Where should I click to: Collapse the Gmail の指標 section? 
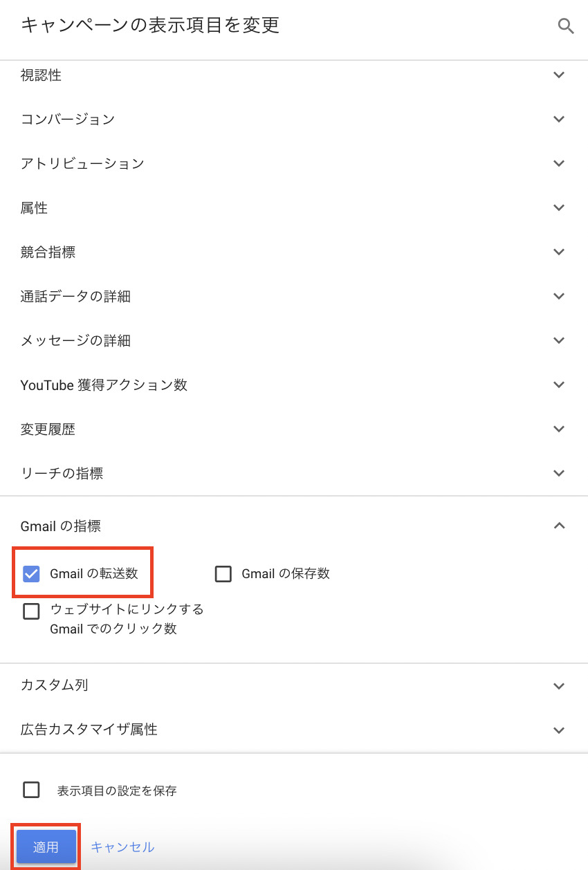click(x=560, y=526)
